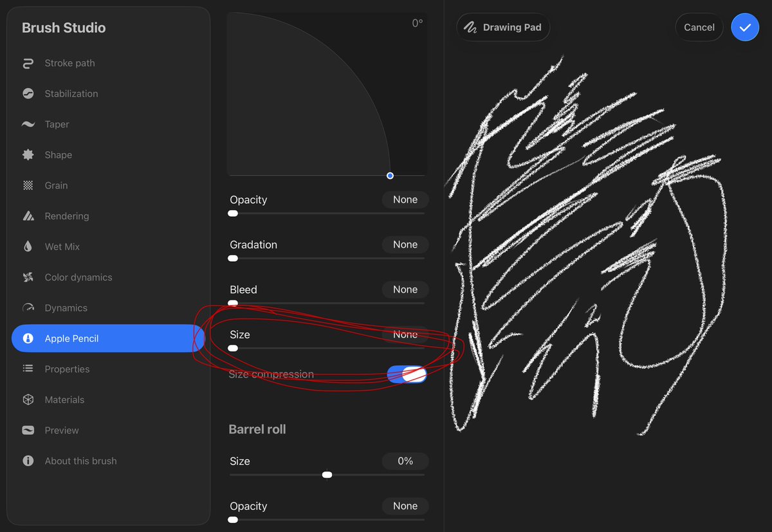Confirm with the blue checkmark button
Viewport: 772px width, 532px height.
click(x=745, y=28)
